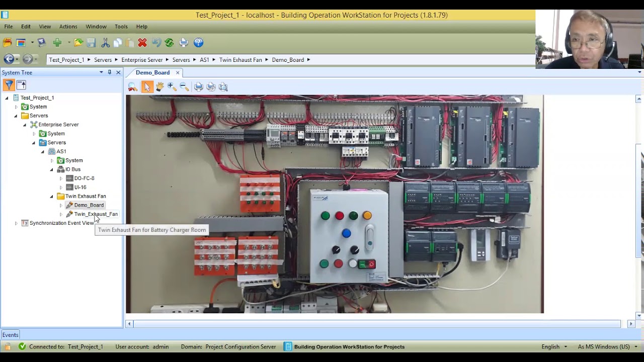Expand the Synchronization Event View node

point(16,223)
